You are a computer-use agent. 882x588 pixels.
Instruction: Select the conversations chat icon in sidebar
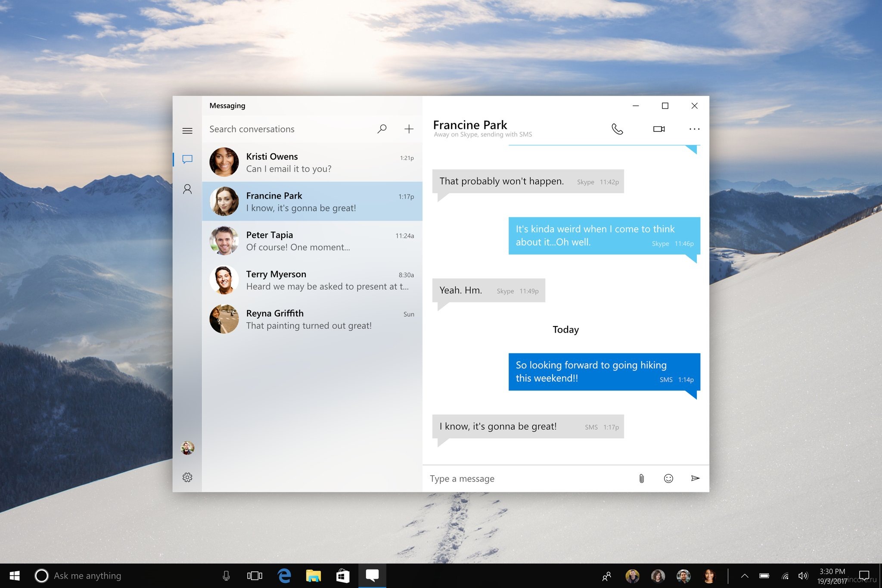click(187, 159)
